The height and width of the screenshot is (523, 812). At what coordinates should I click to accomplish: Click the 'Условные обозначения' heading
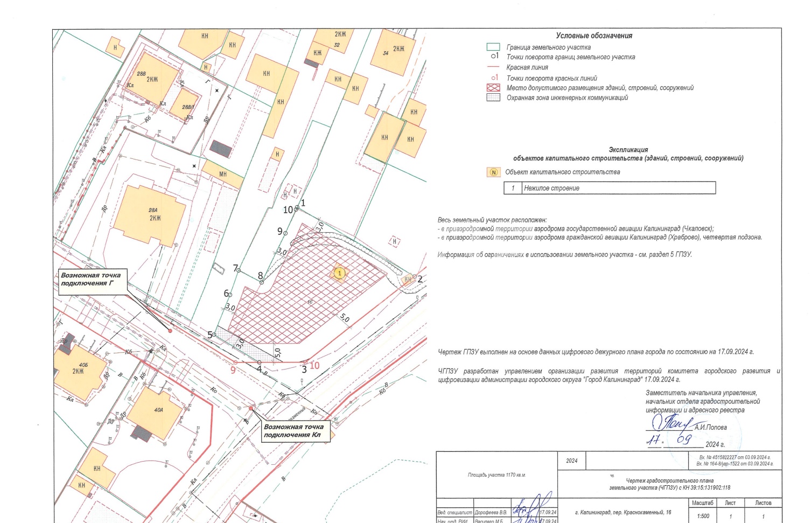594,36
